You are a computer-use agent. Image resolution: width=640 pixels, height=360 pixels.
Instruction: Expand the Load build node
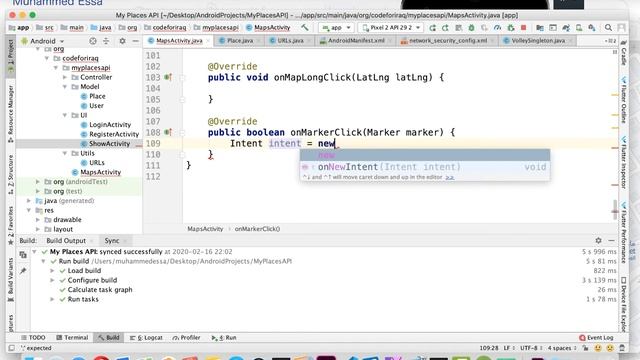52,271
